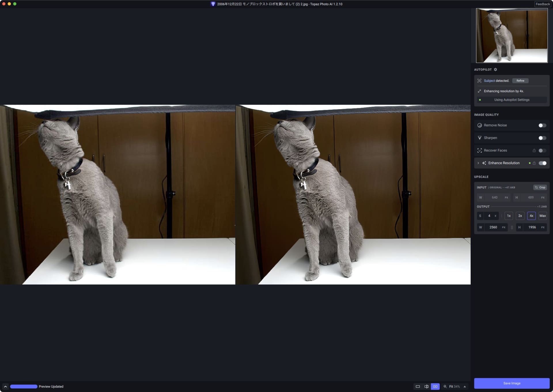Click the Crop icon in the Input section
The image size is (553, 392).
point(536,187)
